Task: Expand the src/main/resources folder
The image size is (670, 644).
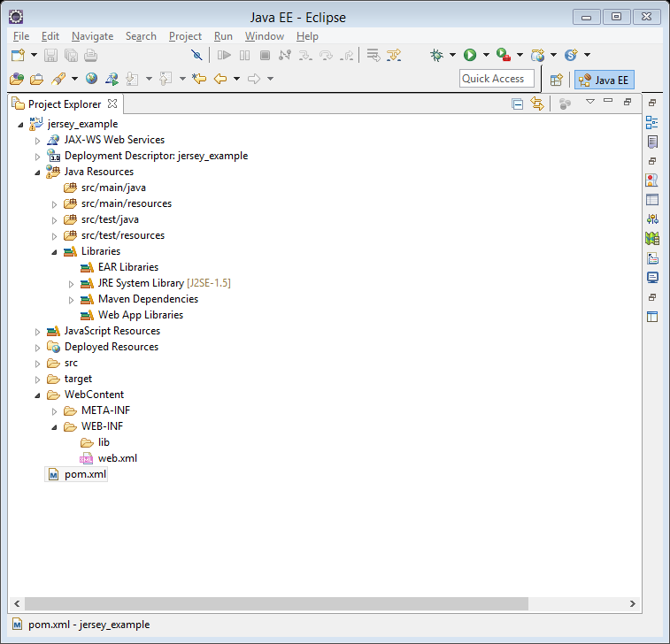Action: coord(54,204)
